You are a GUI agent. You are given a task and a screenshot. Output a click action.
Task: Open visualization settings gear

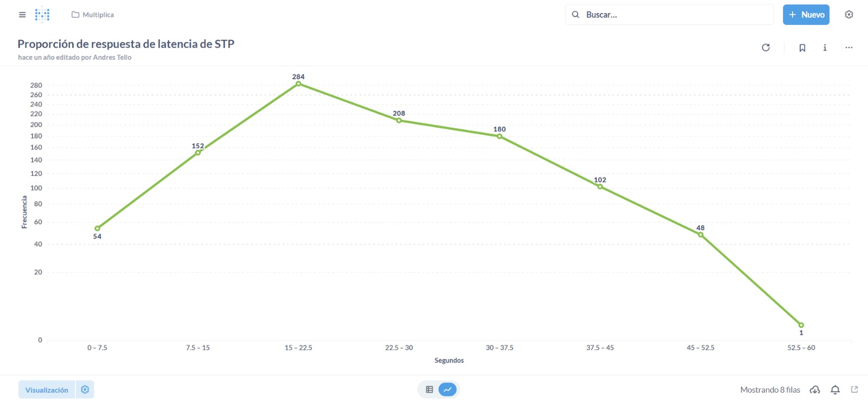tap(85, 389)
